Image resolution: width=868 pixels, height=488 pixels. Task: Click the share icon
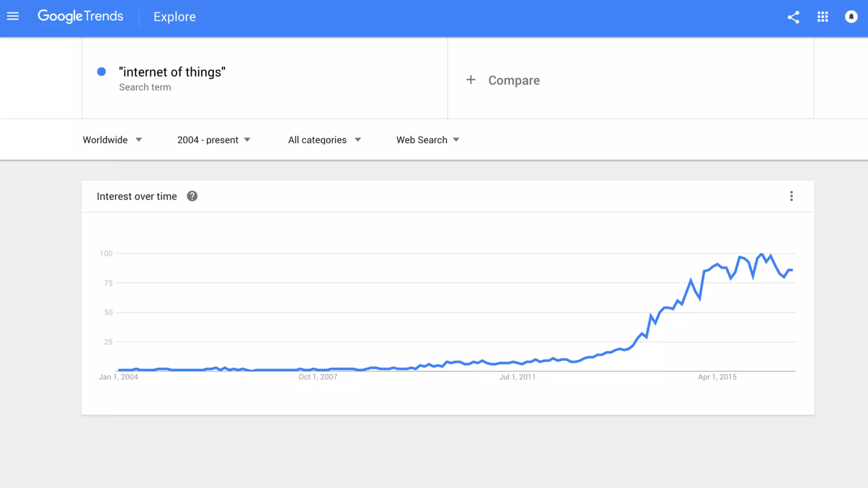point(793,17)
